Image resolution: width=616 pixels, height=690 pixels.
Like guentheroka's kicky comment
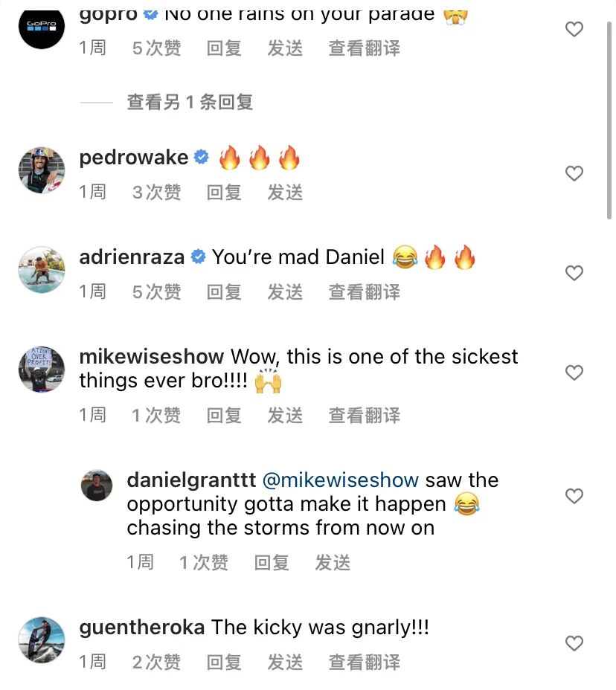[574, 643]
